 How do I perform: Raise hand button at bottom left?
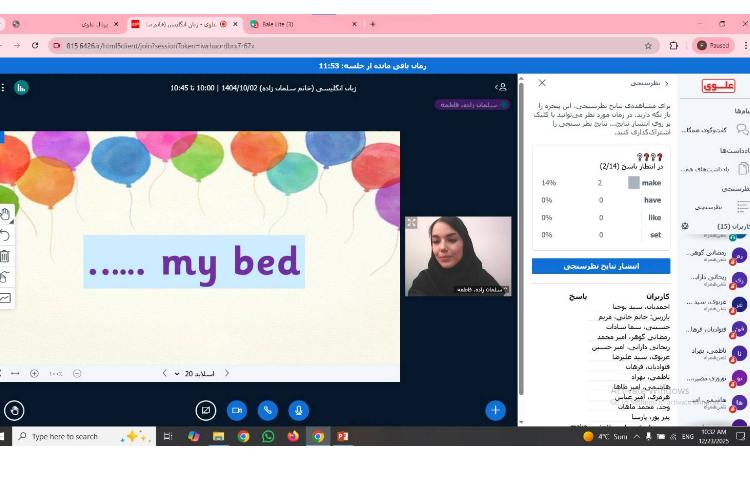(x=14, y=410)
